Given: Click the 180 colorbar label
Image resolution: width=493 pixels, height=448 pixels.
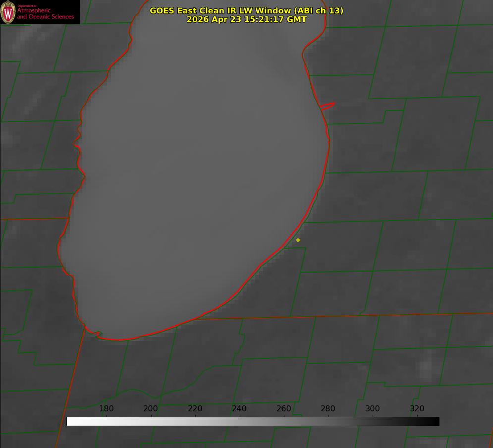Looking at the screenshot, I should click(106, 408).
